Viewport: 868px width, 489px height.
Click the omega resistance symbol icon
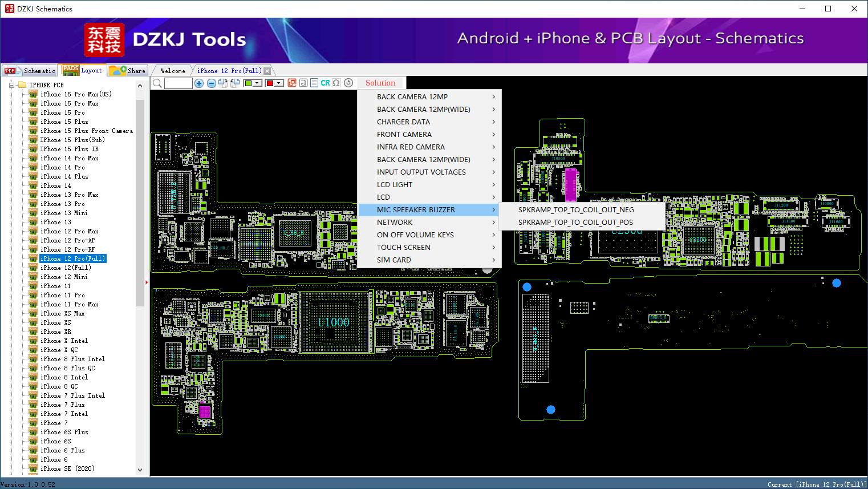click(336, 83)
